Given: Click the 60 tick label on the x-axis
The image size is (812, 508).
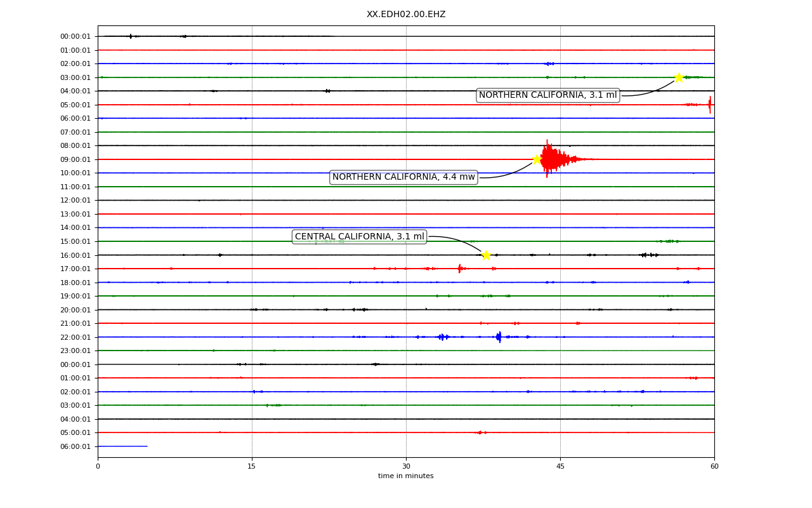Looking at the screenshot, I should point(714,467).
